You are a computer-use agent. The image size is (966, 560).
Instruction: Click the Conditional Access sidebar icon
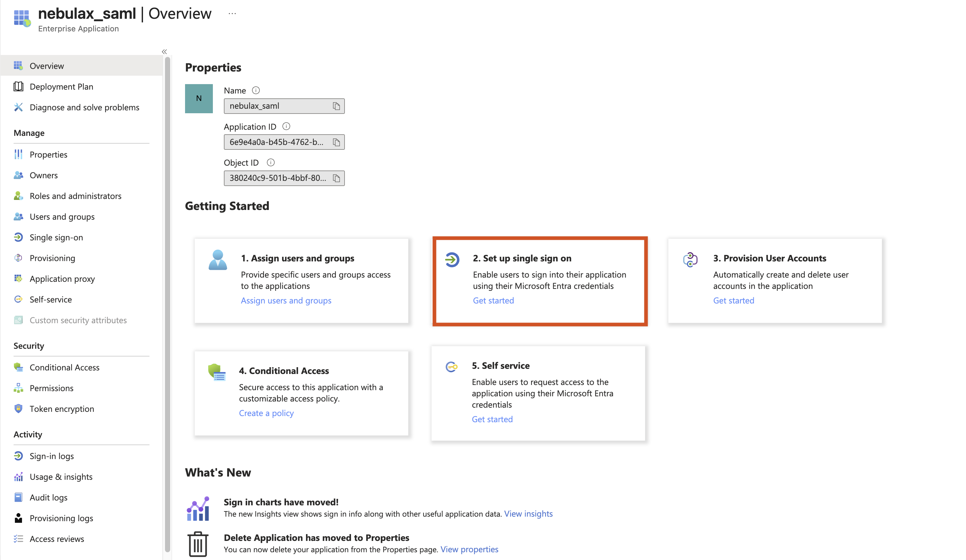[x=18, y=367]
